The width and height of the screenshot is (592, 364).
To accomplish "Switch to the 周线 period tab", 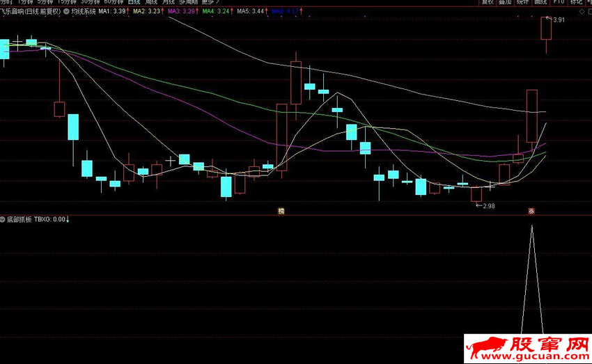I will point(151,2).
